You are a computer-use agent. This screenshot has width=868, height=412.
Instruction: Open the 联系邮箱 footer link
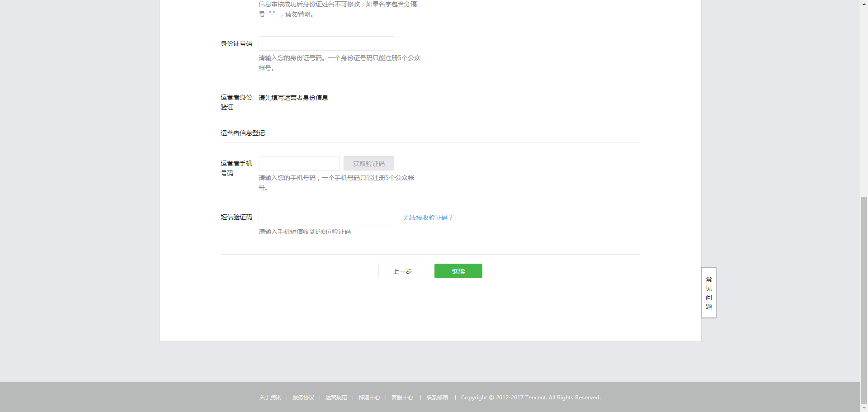437,397
